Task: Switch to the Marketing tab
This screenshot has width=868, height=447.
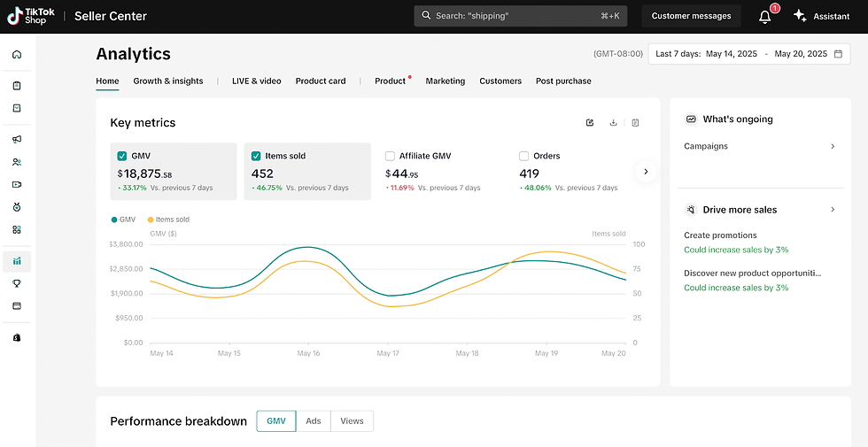Action: [x=445, y=81]
